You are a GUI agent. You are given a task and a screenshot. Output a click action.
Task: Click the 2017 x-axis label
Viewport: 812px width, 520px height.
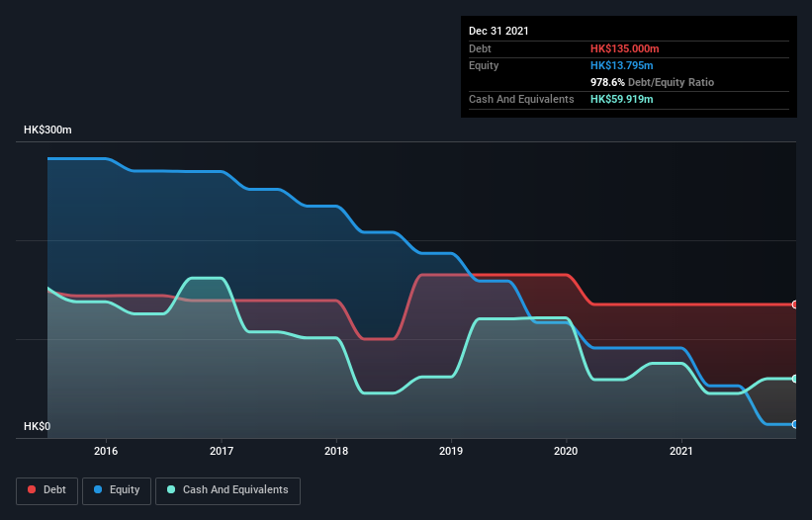pos(222,451)
